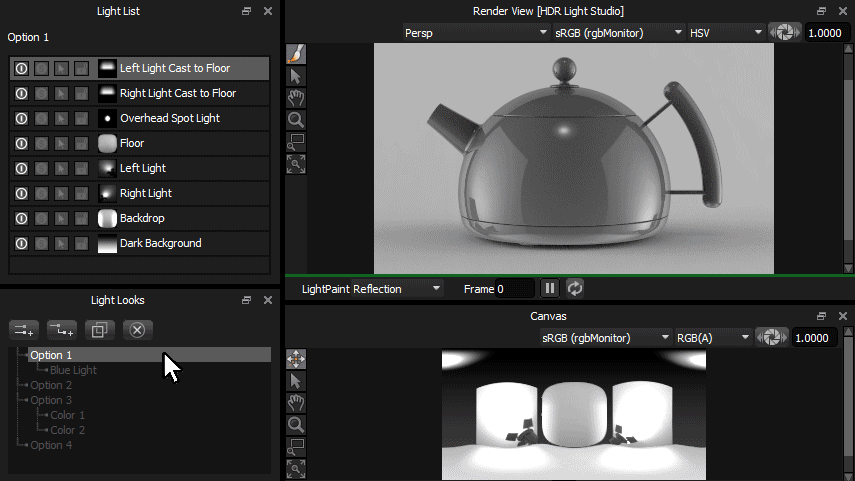The image size is (855, 481).
Task: Select Option 3 in Light Looks tree
Action: 51,400
